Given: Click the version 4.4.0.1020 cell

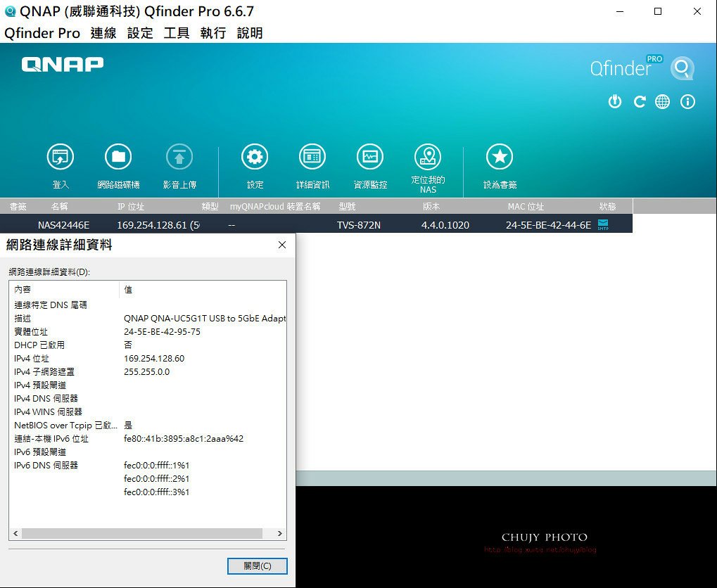Looking at the screenshot, I should click(x=445, y=225).
